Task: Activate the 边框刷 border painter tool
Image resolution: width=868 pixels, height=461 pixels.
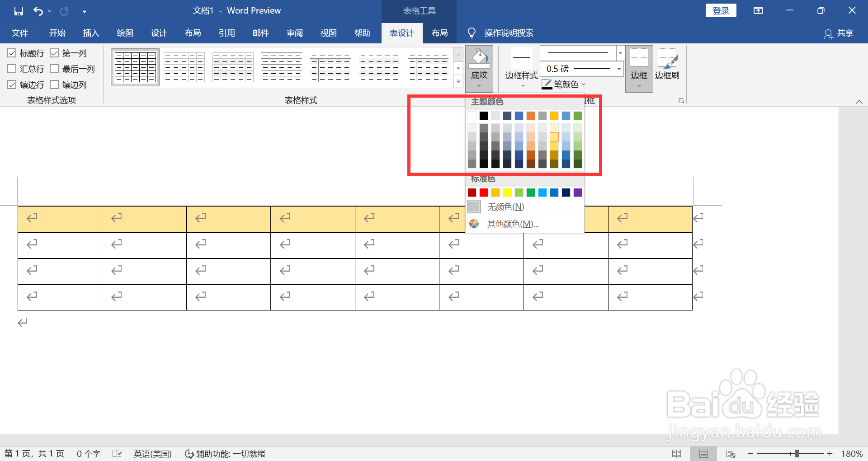Action: (667, 64)
